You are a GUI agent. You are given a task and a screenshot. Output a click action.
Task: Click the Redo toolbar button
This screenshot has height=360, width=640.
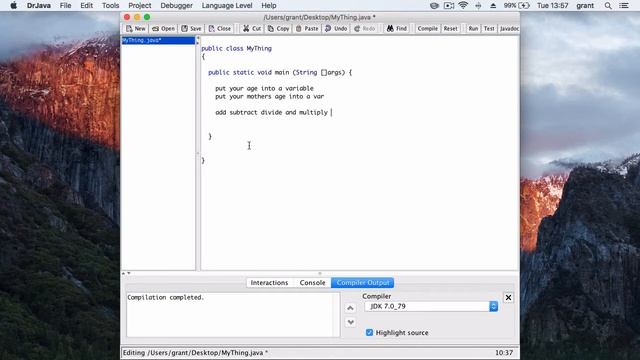pyautogui.click(x=364, y=29)
